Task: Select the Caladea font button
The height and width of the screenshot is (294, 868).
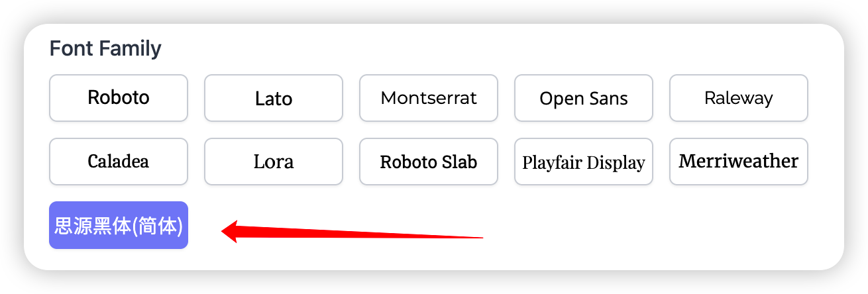Action: tap(119, 162)
